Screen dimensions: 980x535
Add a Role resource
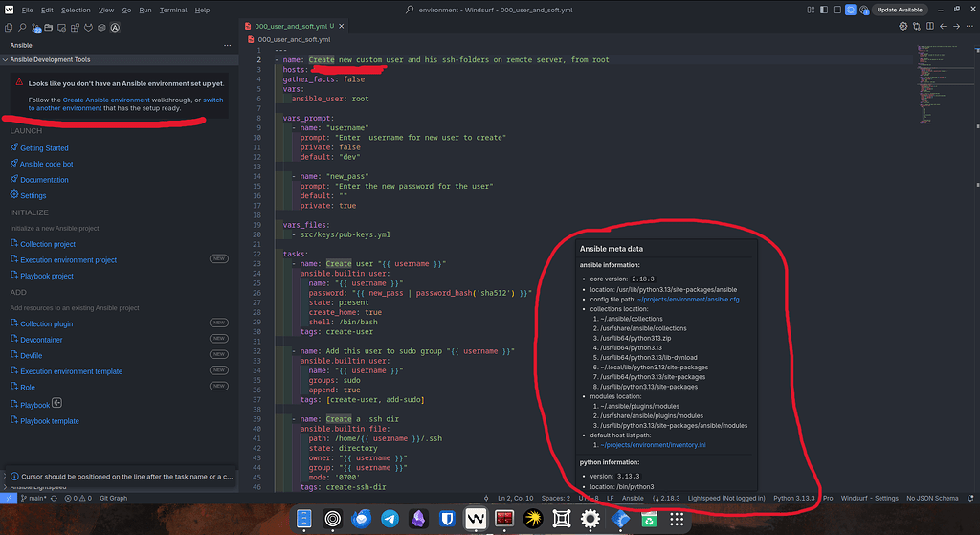tap(28, 388)
